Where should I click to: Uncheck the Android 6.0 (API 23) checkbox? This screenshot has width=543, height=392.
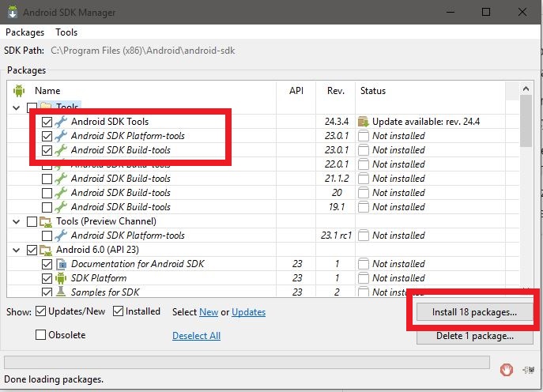32,250
